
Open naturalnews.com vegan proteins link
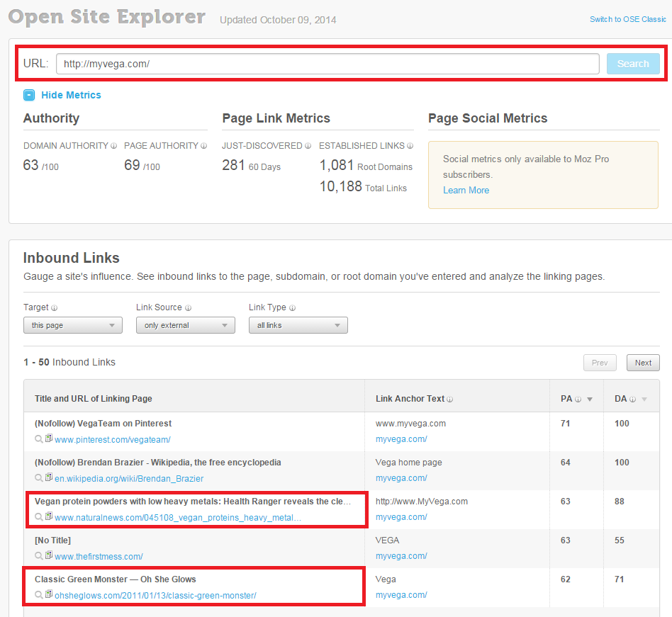pyautogui.click(x=178, y=518)
